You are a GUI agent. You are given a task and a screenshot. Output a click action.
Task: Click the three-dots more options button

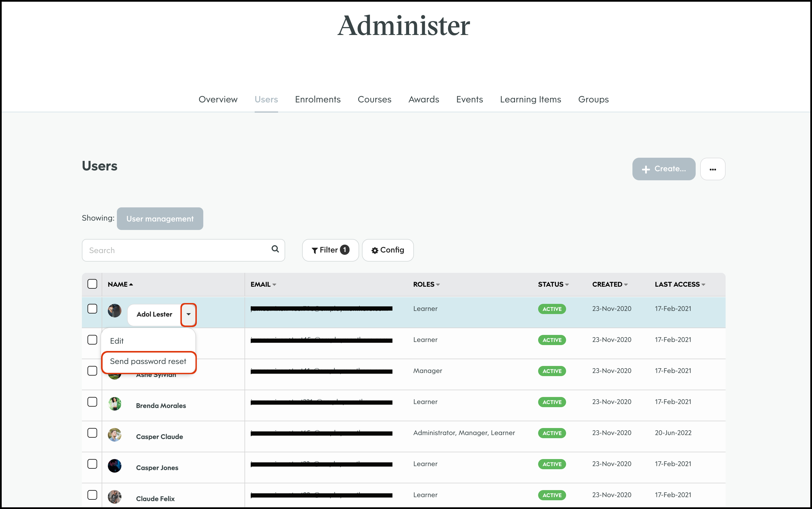(712, 169)
